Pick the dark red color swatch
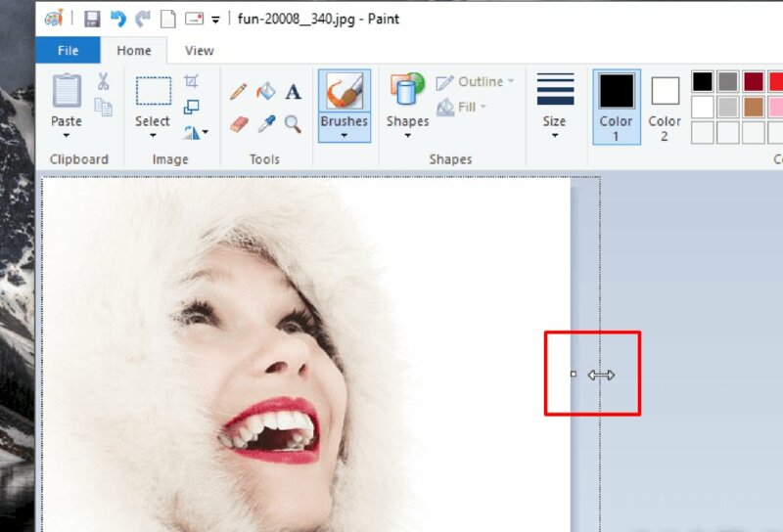 point(754,81)
